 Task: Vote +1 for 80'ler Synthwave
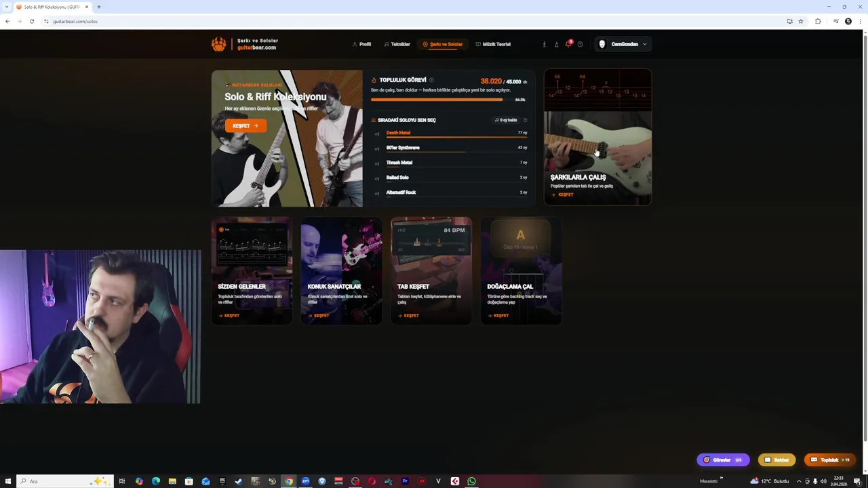(377, 148)
